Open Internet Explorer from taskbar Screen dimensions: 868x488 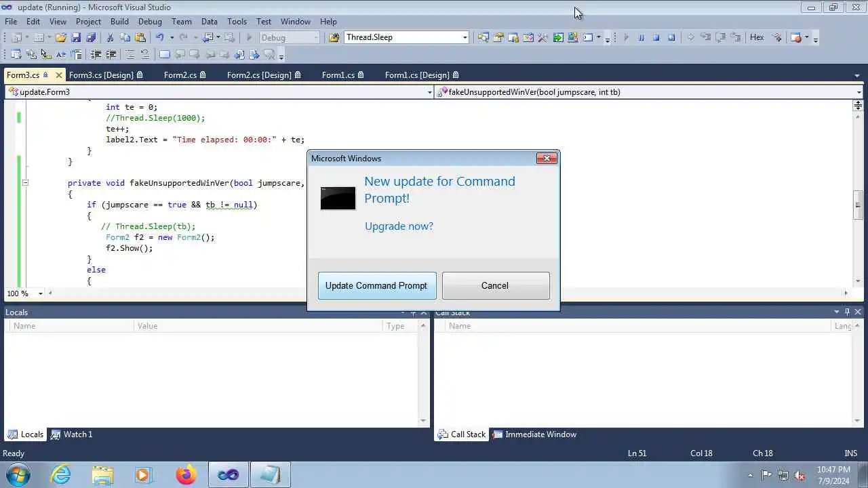61,474
